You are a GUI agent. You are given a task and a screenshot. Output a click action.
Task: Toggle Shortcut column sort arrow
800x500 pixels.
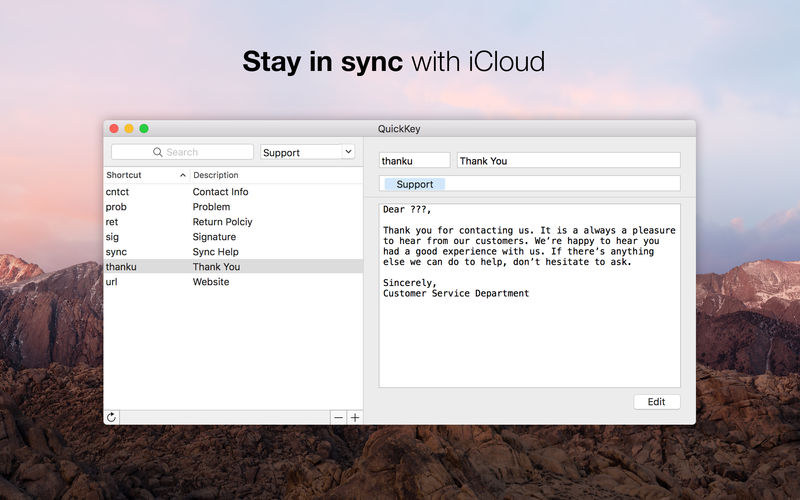click(x=183, y=175)
